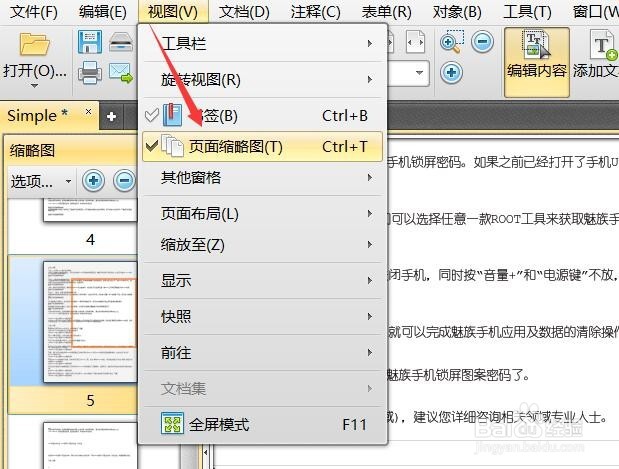Image resolution: width=619 pixels, height=469 pixels.
Task: Expand the 快照 submenu
Action: 263,317
